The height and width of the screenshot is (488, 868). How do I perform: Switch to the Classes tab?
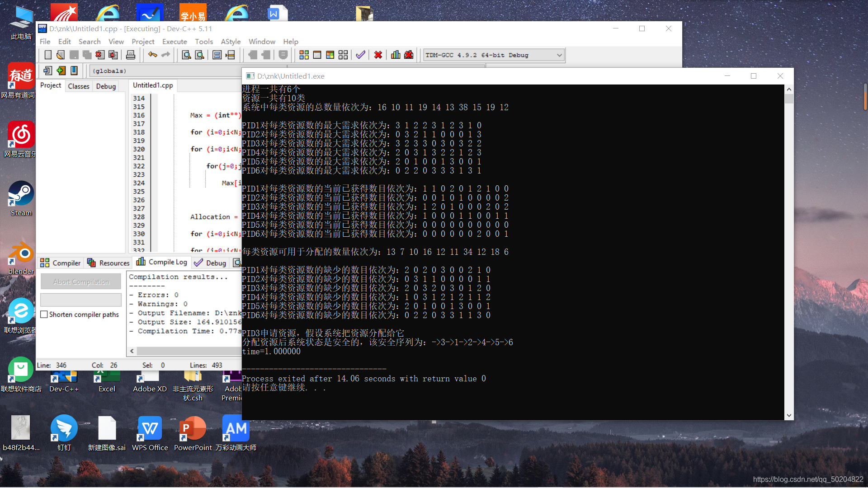pyautogui.click(x=79, y=86)
